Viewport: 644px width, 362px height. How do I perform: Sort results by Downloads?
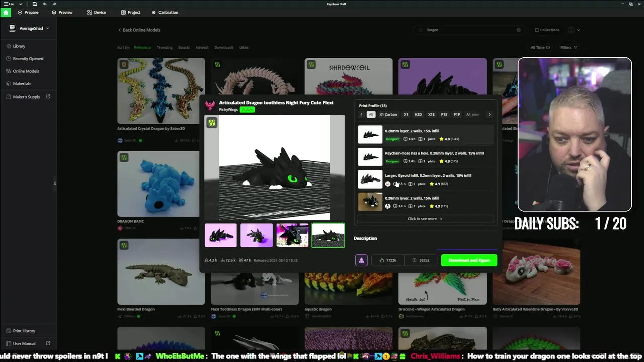click(x=224, y=47)
